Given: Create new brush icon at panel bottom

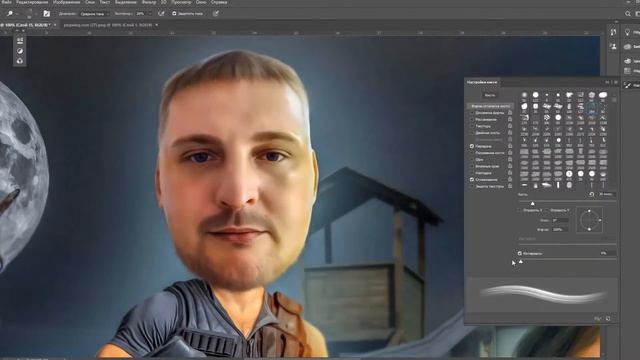Looking at the screenshot, I should point(608,318).
